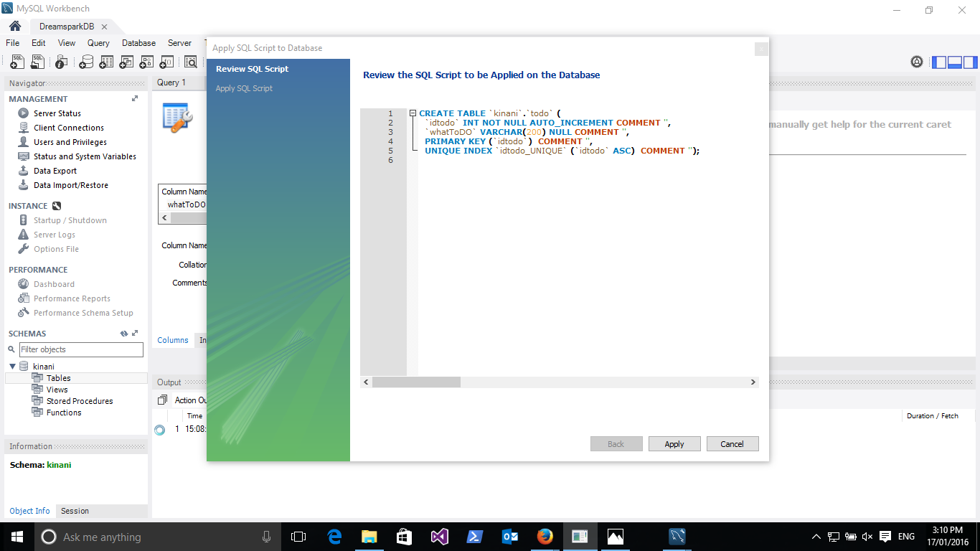Viewport: 980px width, 551px height.
Task: Click the search table data icon
Action: click(x=191, y=62)
